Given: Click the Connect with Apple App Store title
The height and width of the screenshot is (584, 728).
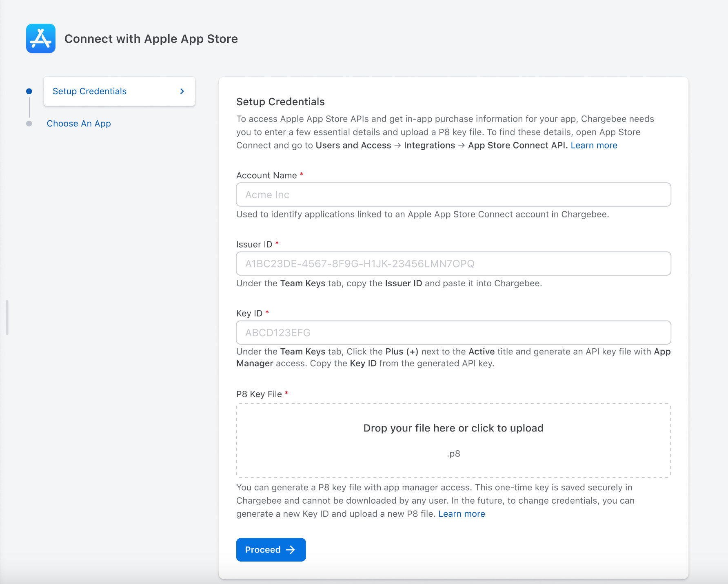Looking at the screenshot, I should [x=151, y=39].
